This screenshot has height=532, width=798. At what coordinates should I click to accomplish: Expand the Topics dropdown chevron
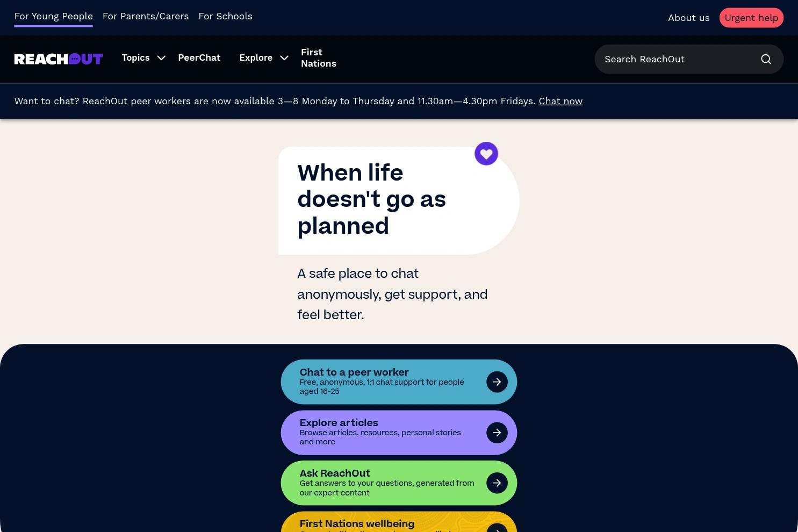(x=161, y=58)
